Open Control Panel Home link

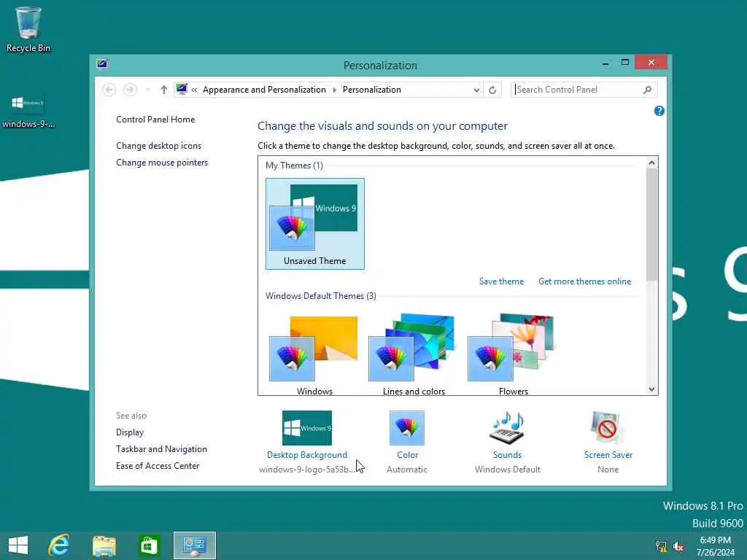tap(155, 120)
